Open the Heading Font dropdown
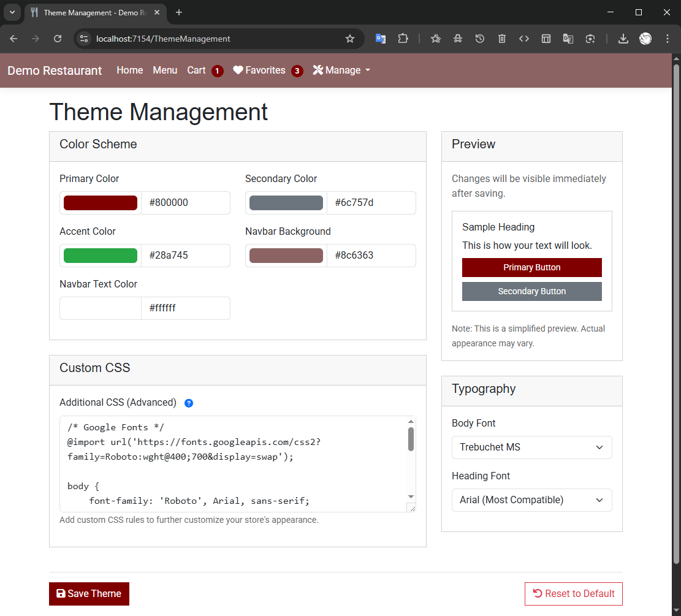Viewport: 681px width, 616px height. [531, 500]
